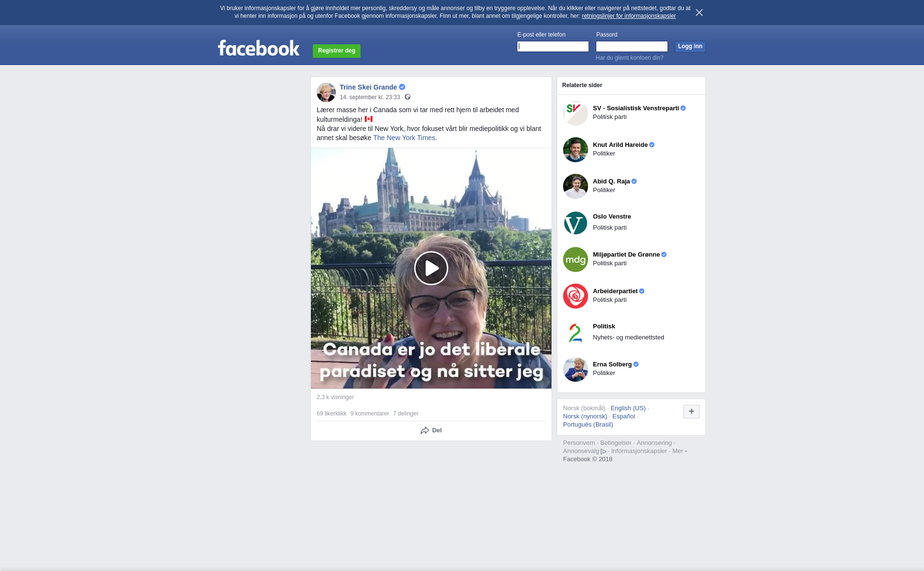Focus the E-post eller telefon field
924x571 pixels.
[553, 46]
